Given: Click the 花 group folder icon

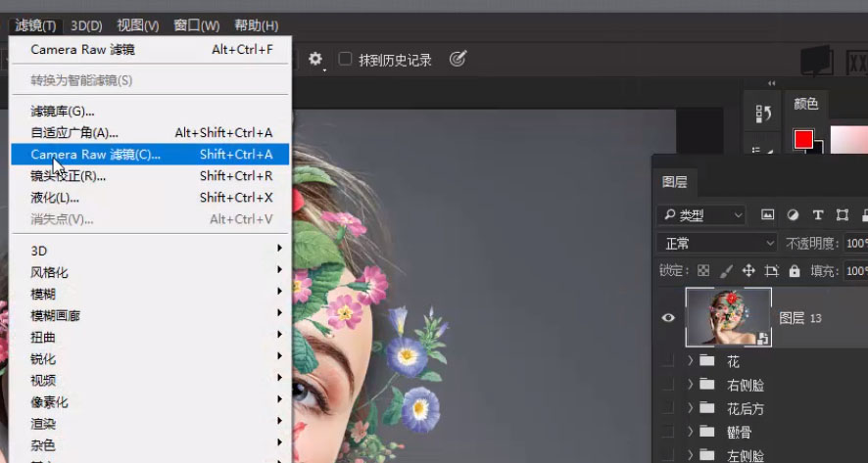Looking at the screenshot, I should 707,361.
